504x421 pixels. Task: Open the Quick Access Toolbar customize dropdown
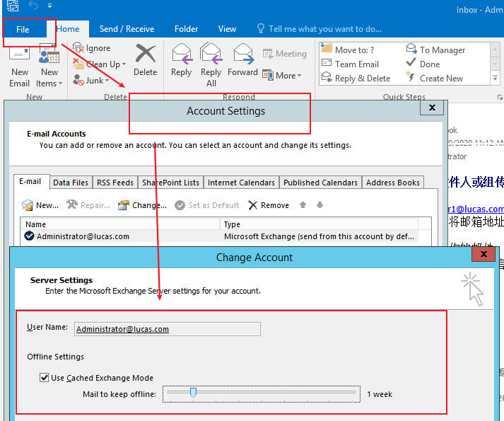(x=49, y=6)
